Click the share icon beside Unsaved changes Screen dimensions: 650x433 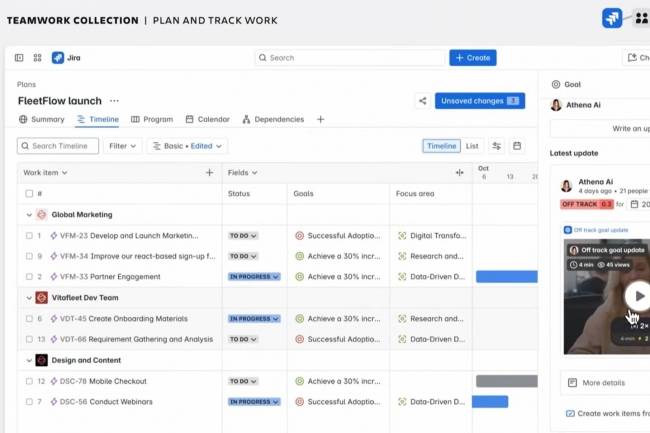422,101
